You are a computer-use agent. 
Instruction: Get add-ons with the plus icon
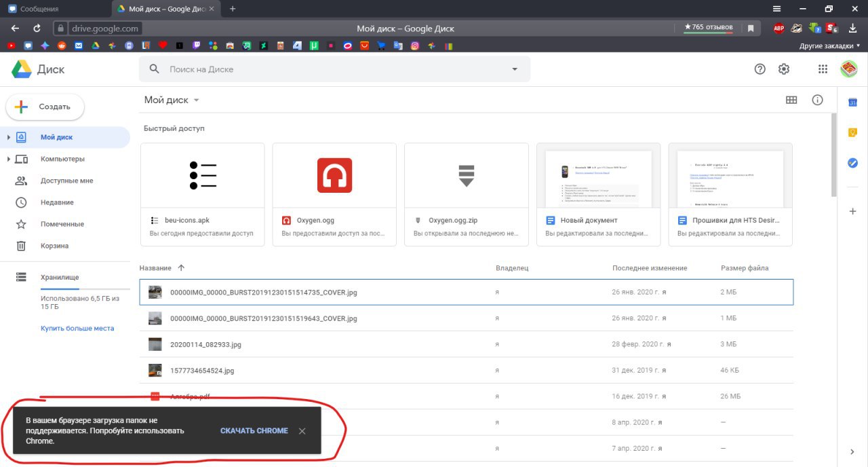[853, 211]
